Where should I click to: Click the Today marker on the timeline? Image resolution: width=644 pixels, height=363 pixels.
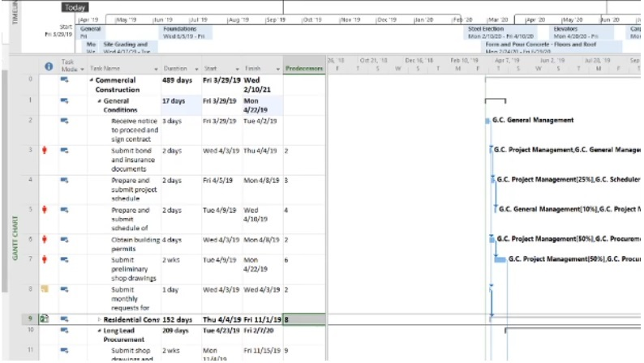[x=74, y=7]
